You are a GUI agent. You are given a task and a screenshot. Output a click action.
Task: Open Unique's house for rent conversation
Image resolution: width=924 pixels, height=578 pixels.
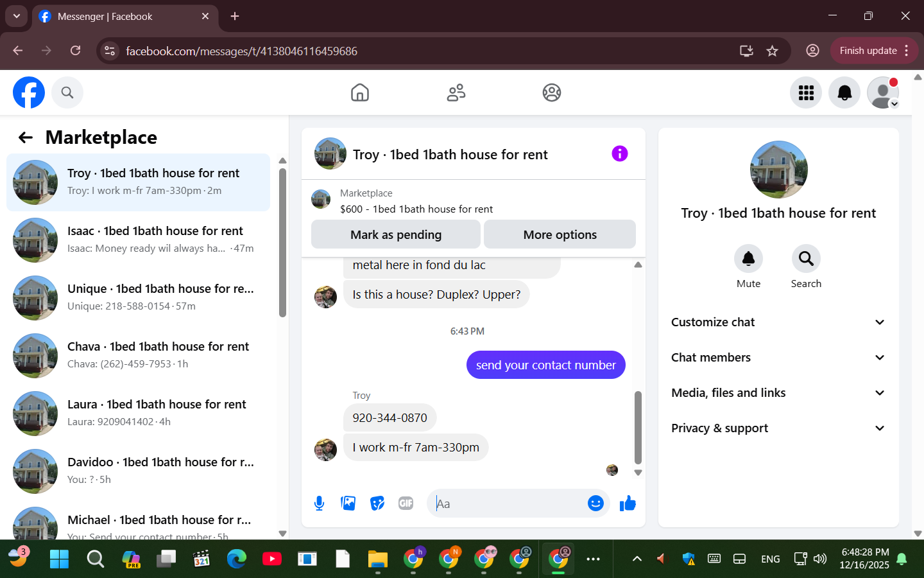point(138,298)
